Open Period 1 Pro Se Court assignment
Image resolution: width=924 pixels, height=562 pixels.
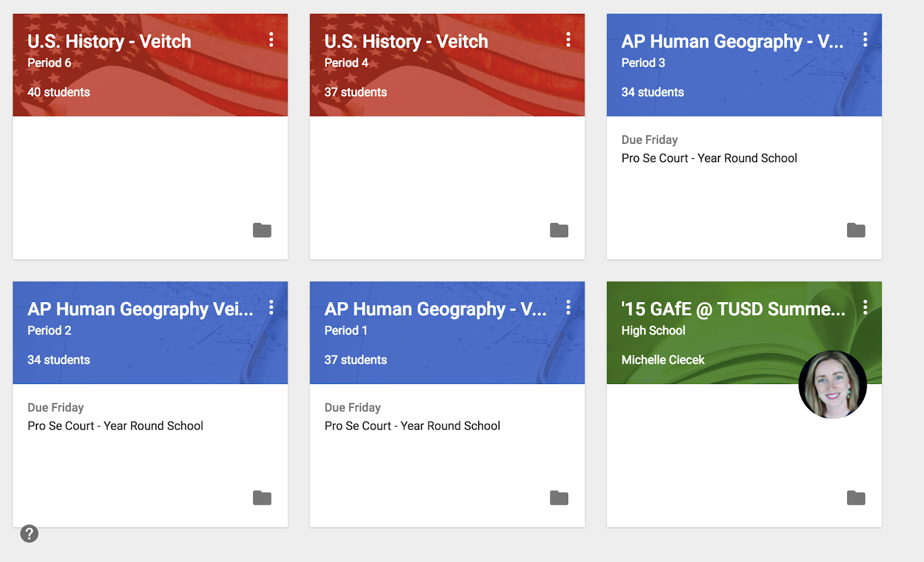pyautogui.click(x=412, y=426)
